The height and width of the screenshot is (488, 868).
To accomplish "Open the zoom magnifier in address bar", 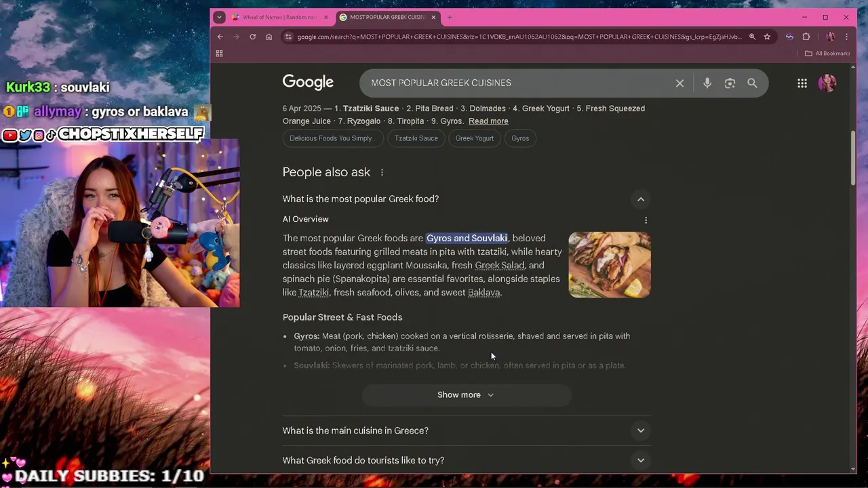I will click(x=752, y=37).
